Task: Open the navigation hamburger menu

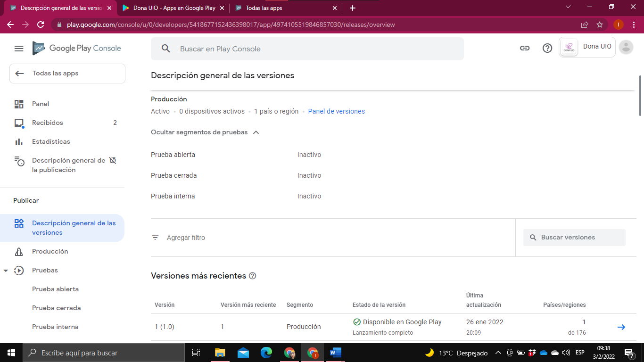Action: tap(18, 48)
